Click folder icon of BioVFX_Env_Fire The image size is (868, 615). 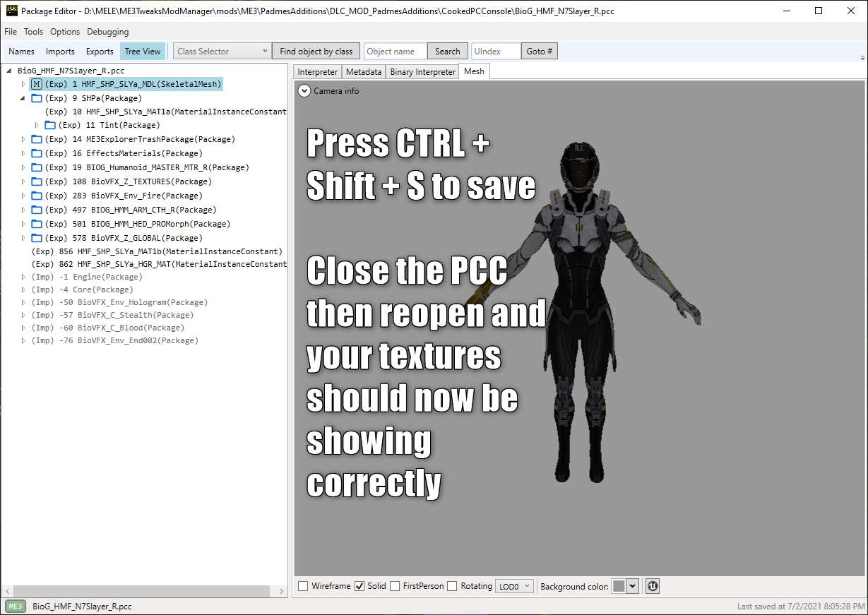pyautogui.click(x=37, y=196)
